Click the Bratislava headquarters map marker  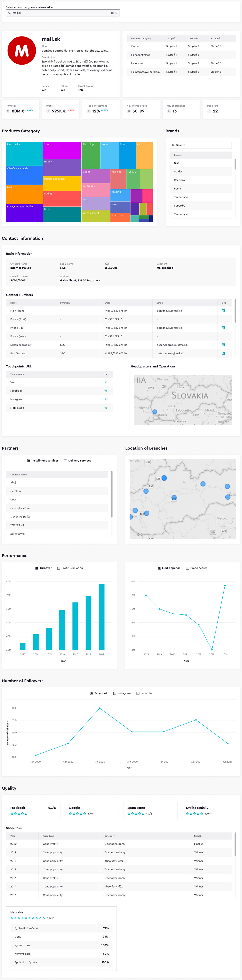pyautogui.click(x=154, y=412)
